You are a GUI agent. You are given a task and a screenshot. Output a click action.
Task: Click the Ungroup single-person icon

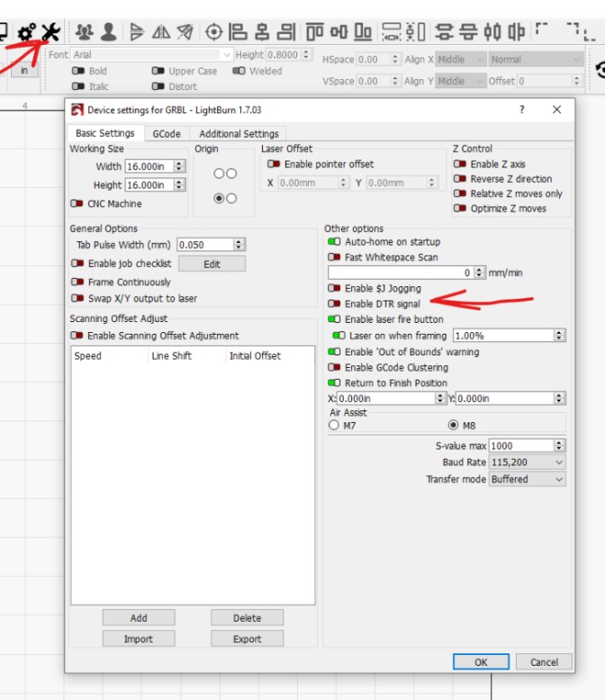pyautogui.click(x=109, y=32)
